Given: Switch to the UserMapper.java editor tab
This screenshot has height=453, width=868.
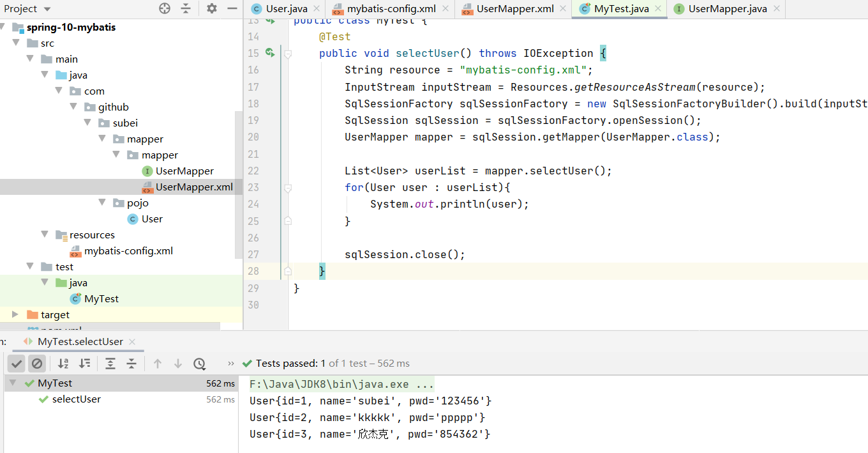Looking at the screenshot, I should coord(727,9).
